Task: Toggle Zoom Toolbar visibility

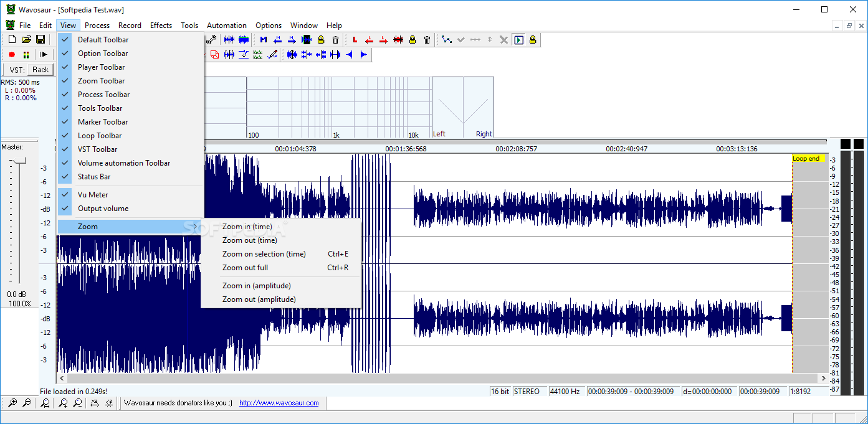Action: point(131,81)
